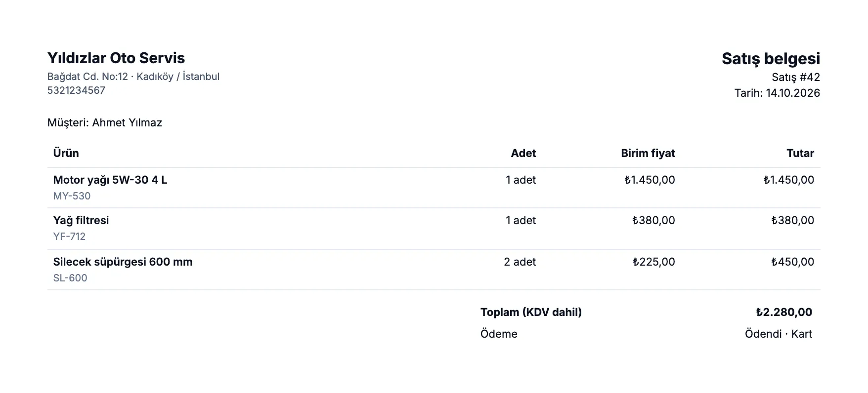868x393 pixels.
Task: Click the Yıldızlar Oto Servis business name
Action: 116,58
